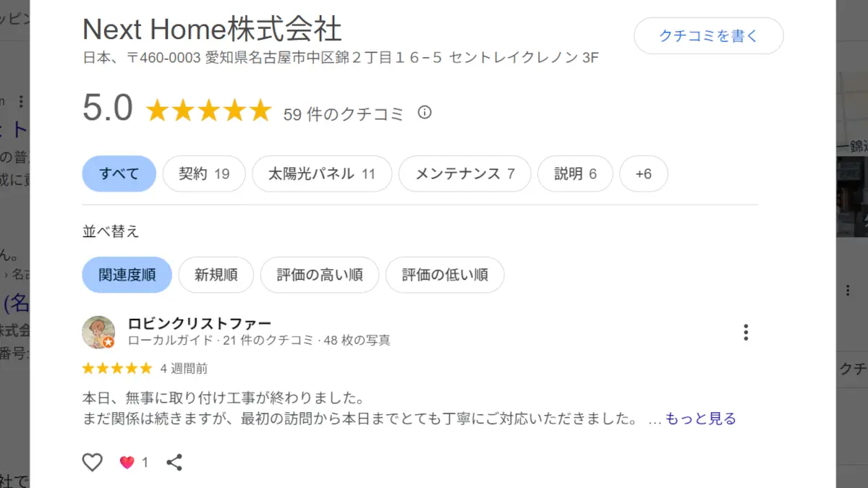The image size is (868, 488).
Task: Click the info icon beside 59 件のクチコミ
Action: pyautogui.click(x=425, y=113)
